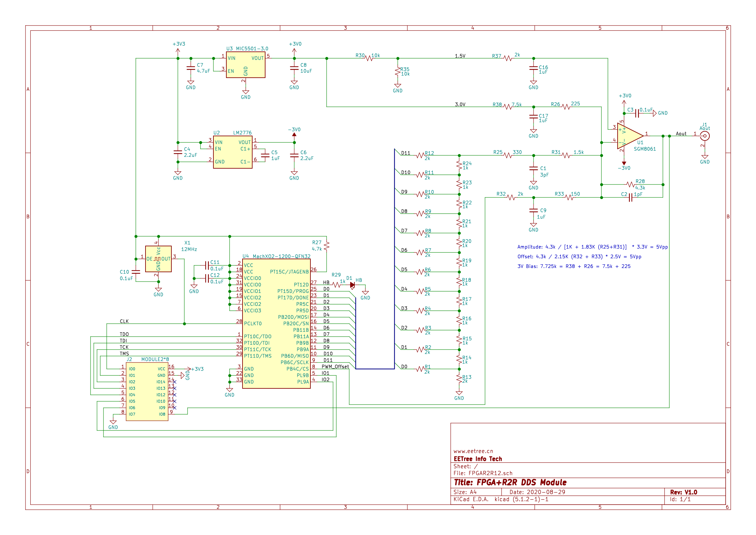Select resistor R12 2k on D11

[420, 155]
